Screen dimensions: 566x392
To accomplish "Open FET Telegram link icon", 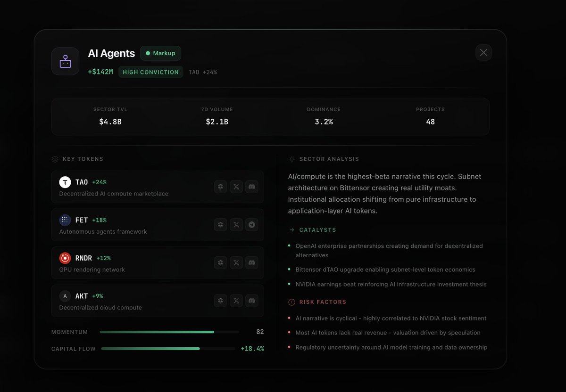I will click(x=252, y=225).
